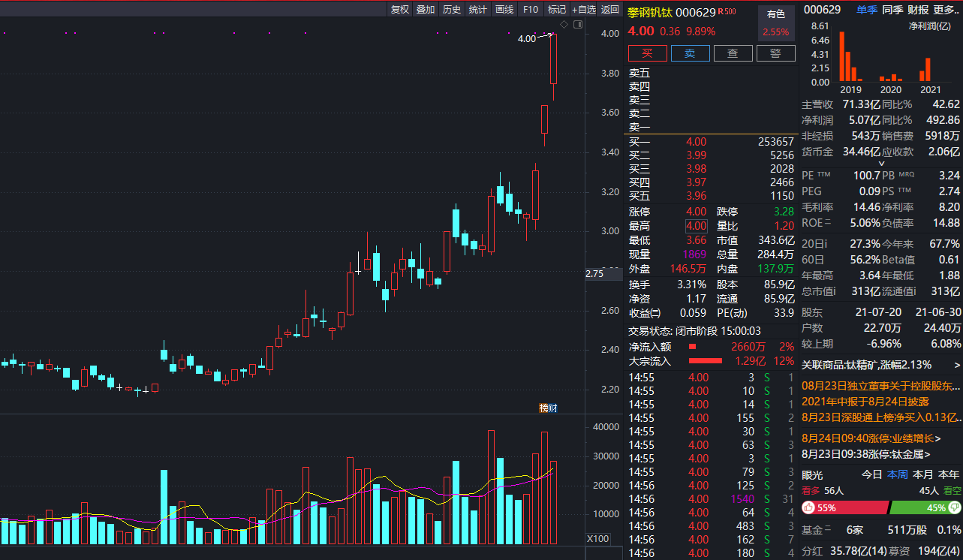The height and width of the screenshot is (560, 963).
Task: Click the 榜财 marker on the chart
Action: 549,408
